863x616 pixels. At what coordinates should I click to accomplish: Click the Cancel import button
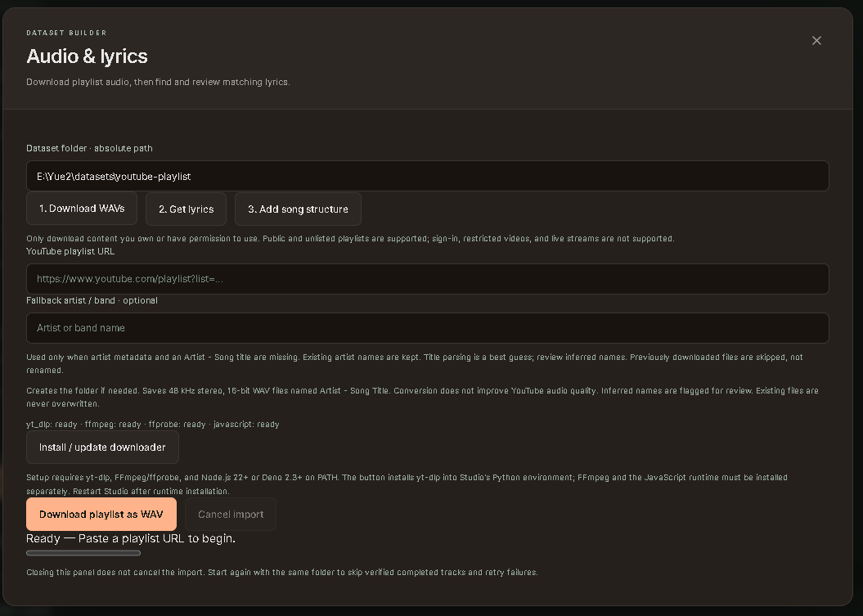pyautogui.click(x=231, y=515)
